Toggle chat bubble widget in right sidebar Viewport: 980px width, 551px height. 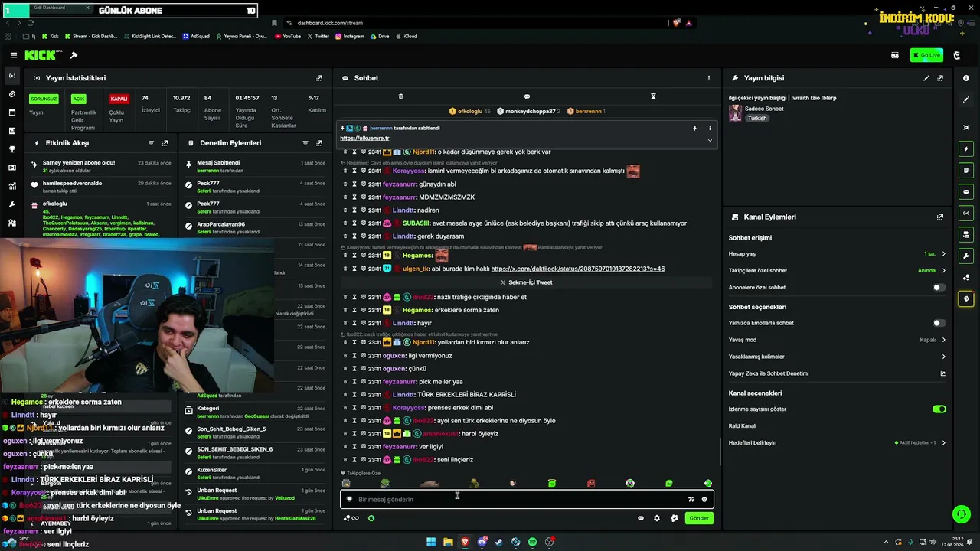click(966, 192)
